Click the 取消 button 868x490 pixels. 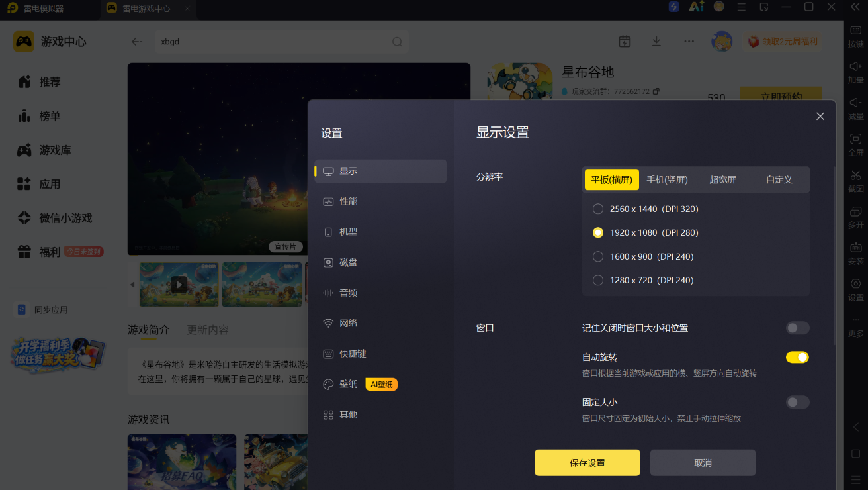(x=703, y=463)
